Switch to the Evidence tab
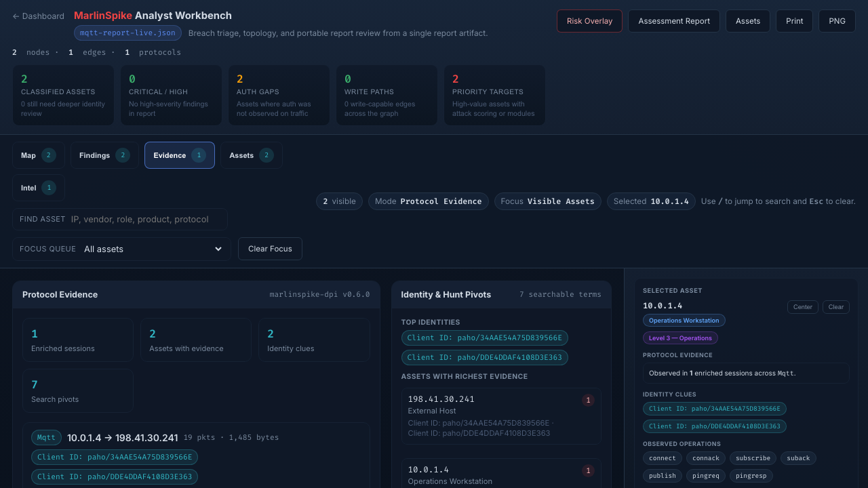This screenshot has width=868, height=488. (179, 155)
